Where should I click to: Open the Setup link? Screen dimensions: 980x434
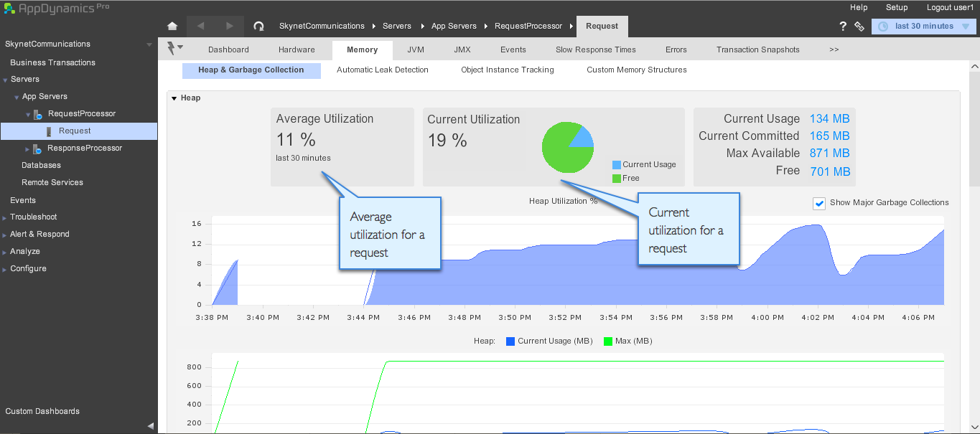897,7
